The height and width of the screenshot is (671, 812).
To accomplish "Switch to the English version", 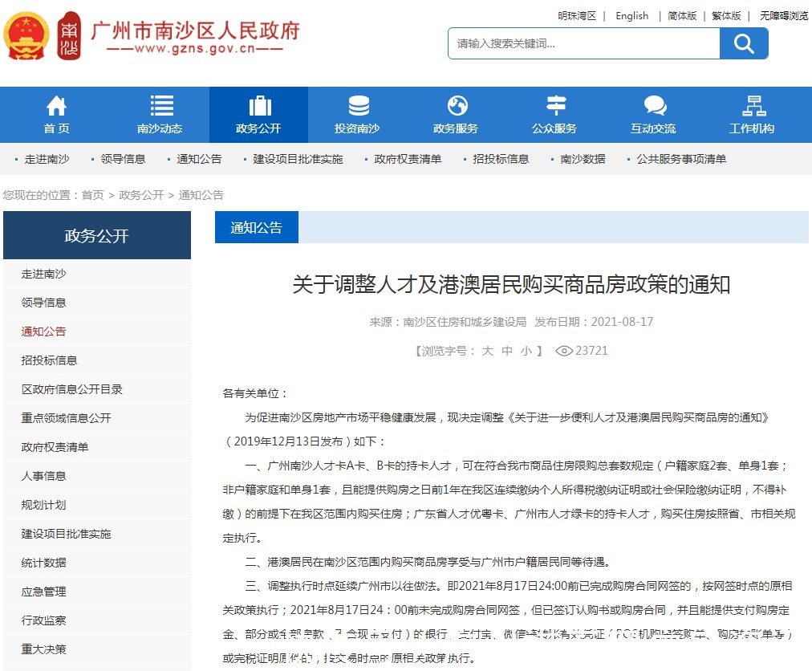I will [631, 15].
